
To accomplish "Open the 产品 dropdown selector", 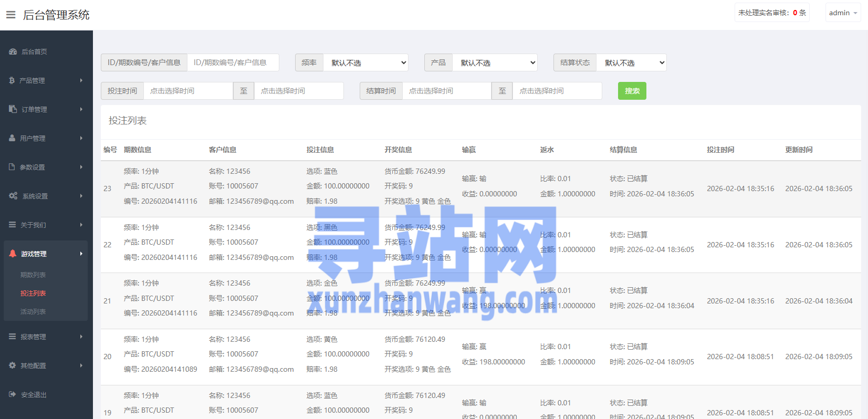I will click(x=495, y=62).
